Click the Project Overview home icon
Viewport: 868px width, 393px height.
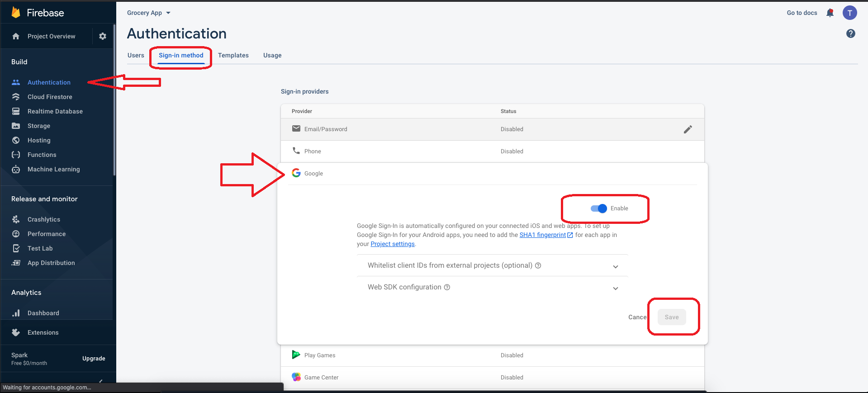click(x=16, y=36)
